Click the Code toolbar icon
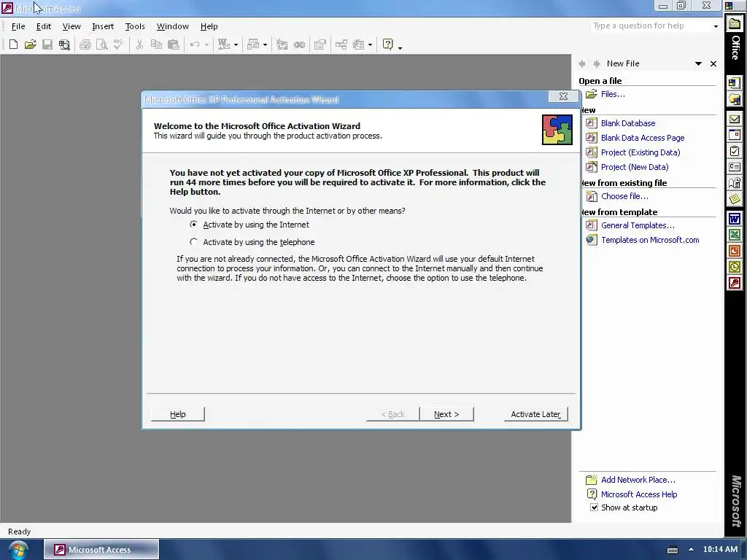 coord(282,44)
